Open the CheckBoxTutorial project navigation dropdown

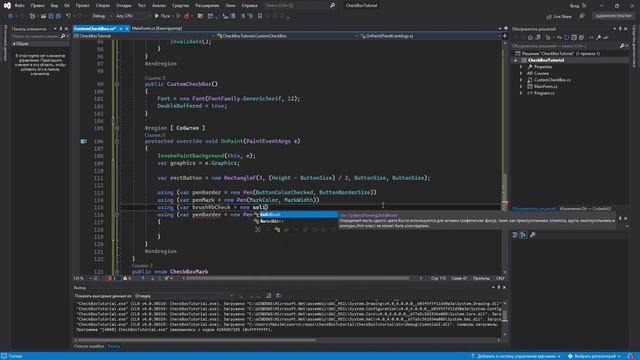coord(144,36)
